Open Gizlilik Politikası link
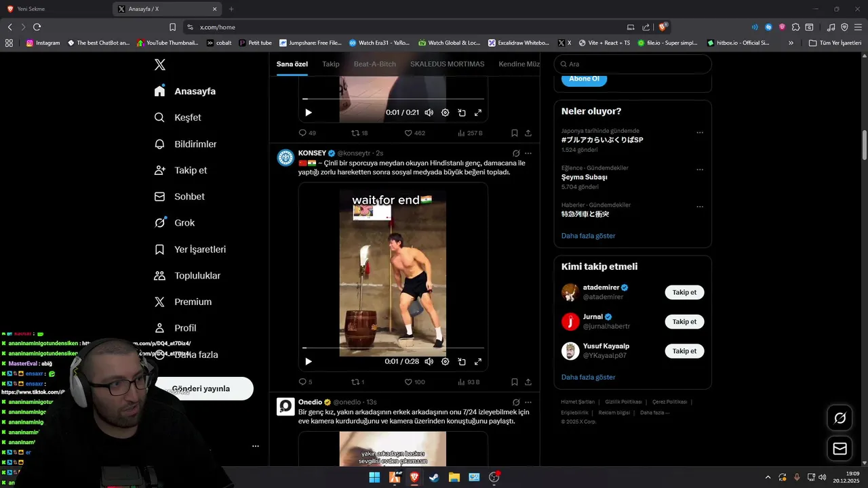This screenshot has height=488, width=868. click(623, 402)
